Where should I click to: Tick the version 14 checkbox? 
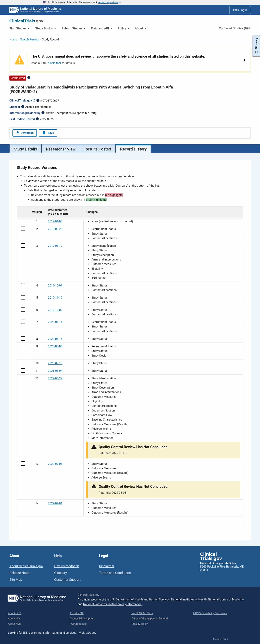pyautogui.click(x=23, y=503)
